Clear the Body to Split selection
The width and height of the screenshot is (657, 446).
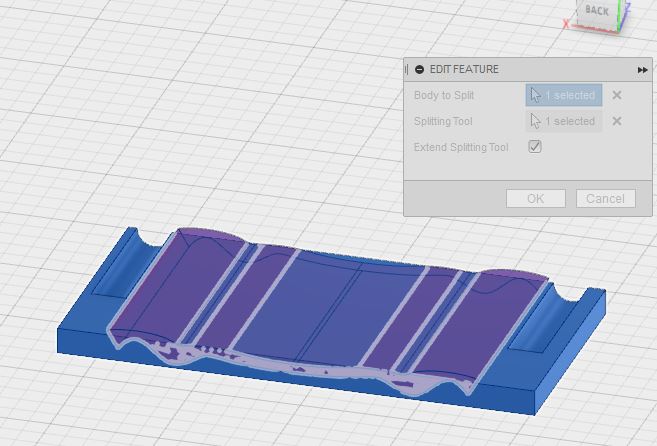pyautogui.click(x=616, y=95)
